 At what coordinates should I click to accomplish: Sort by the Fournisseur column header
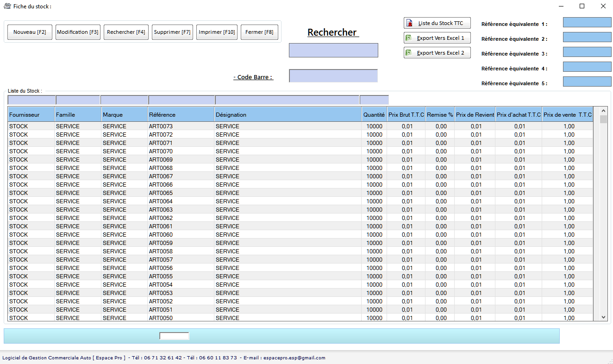tap(31, 115)
